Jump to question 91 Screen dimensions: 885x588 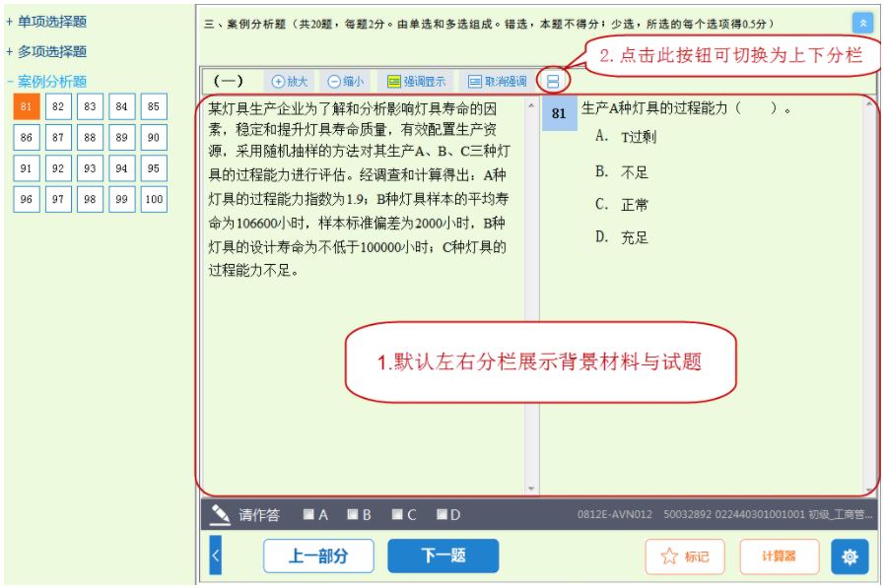tap(27, 168)
